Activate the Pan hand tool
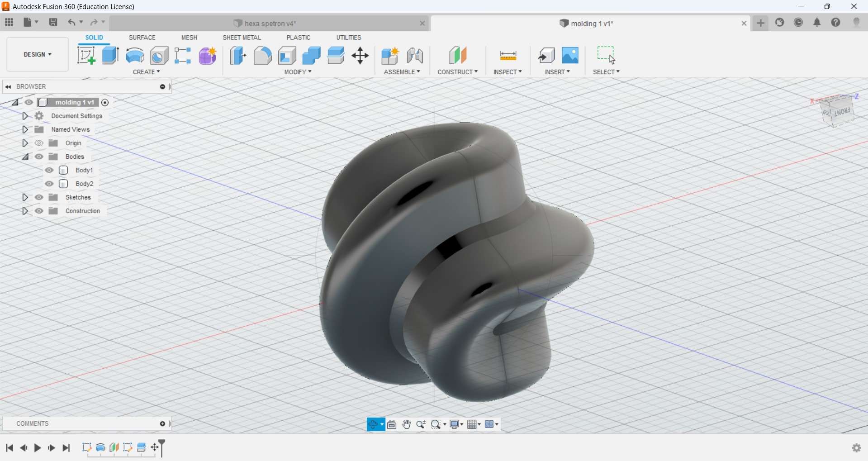 (407, 424)
